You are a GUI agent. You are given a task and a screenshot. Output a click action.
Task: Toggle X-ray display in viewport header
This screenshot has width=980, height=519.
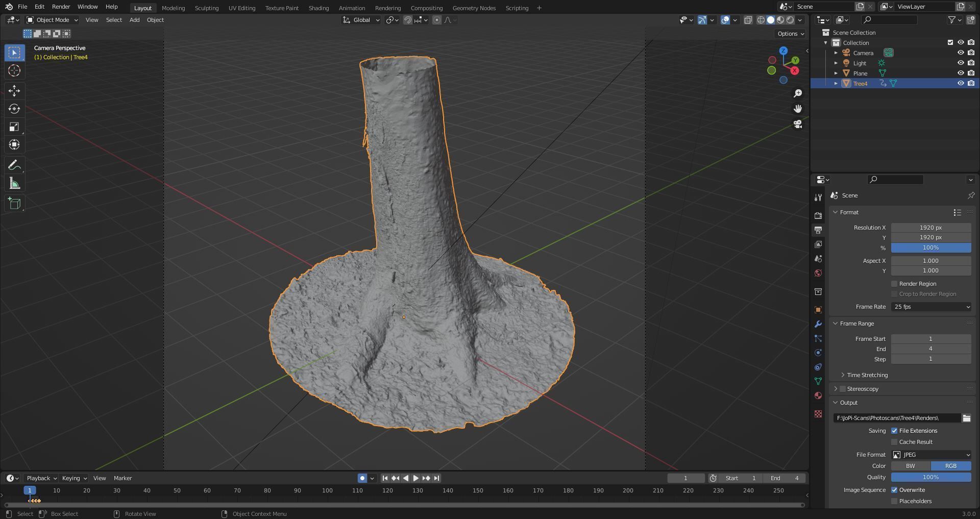coord(748,20)
